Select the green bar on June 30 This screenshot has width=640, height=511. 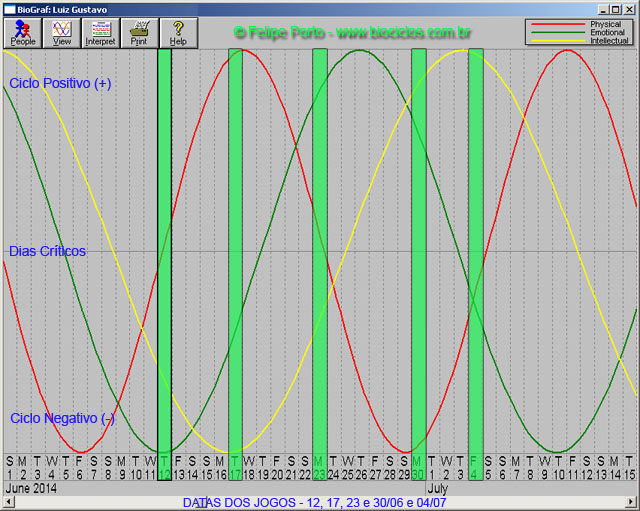tap(419, 250)
